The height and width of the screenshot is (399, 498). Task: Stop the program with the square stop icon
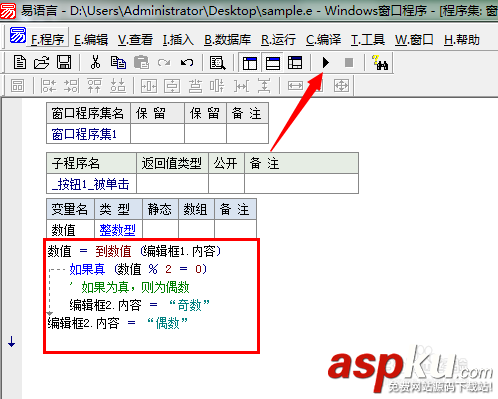coord(349,62)
